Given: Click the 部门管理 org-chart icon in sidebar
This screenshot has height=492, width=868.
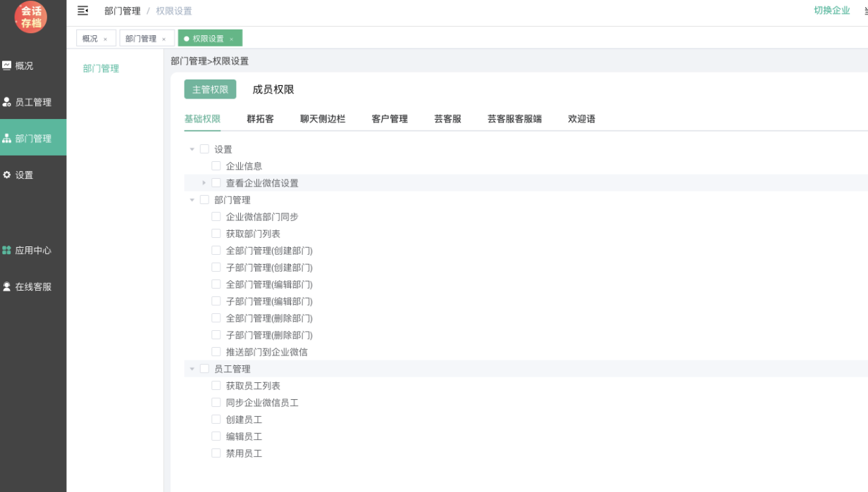Looking at the screenshot, I should point(7,139).
